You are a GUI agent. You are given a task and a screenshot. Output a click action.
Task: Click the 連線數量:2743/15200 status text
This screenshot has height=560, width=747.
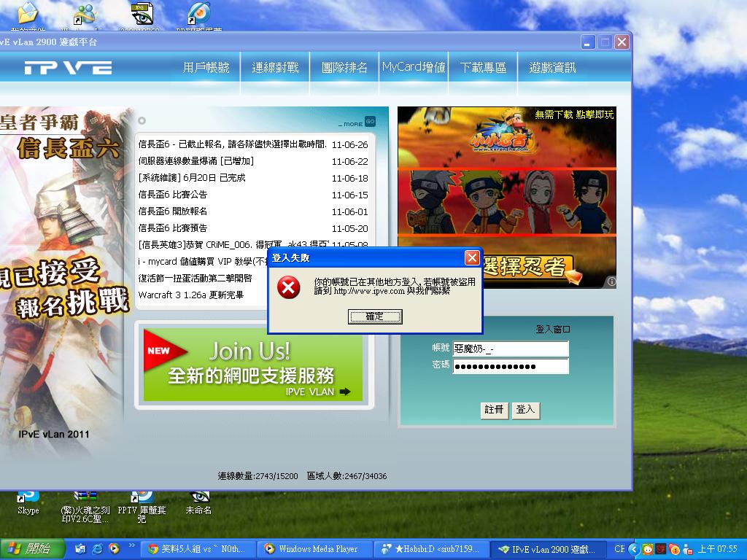[x=258, y=475]
